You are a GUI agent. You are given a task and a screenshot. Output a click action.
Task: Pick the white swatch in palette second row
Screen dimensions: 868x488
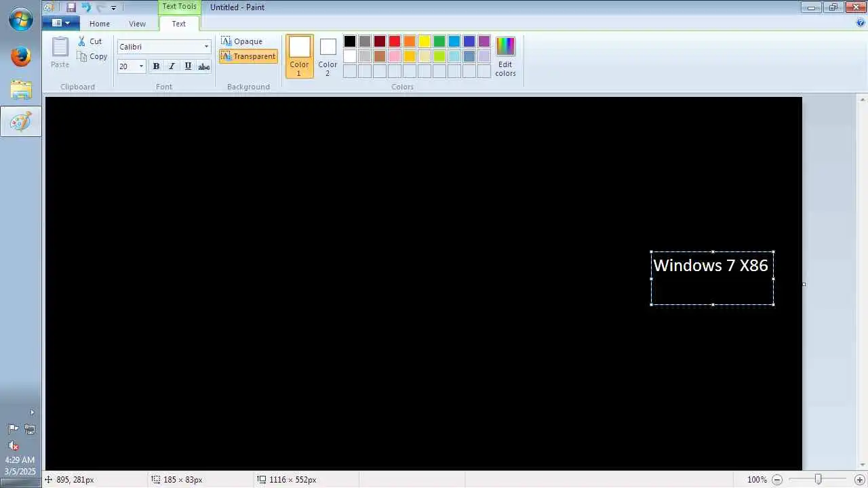click(x=350, y=56)
